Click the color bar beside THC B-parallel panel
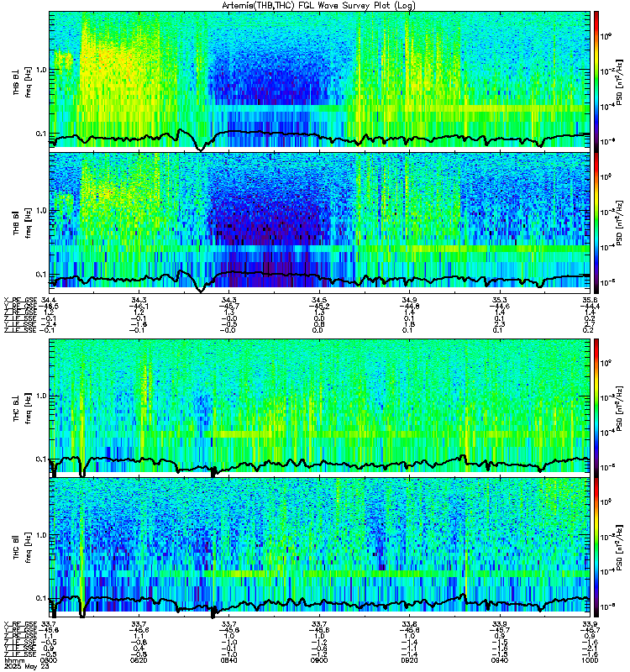The image size is (630, 672). (x=596, y=548)
